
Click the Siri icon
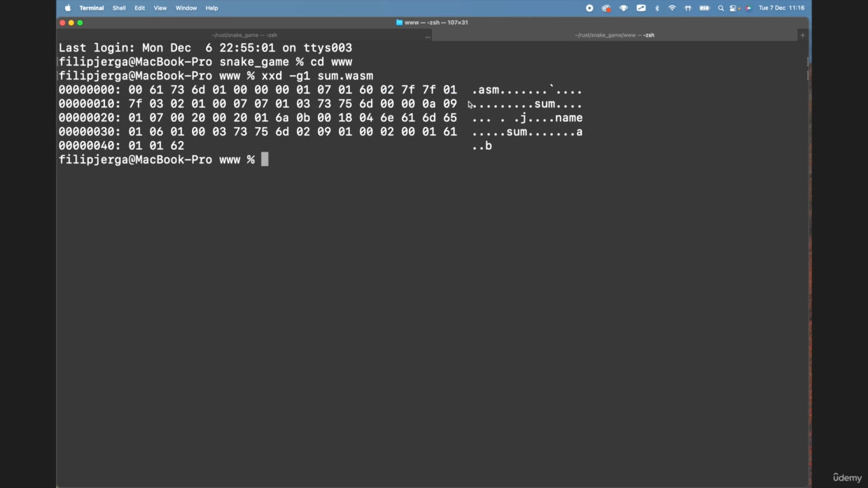749,8
